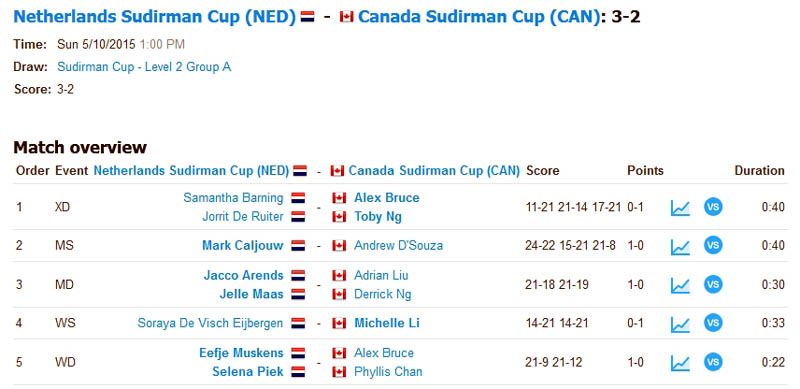Open points chart icon for WS match

[680, 324]
